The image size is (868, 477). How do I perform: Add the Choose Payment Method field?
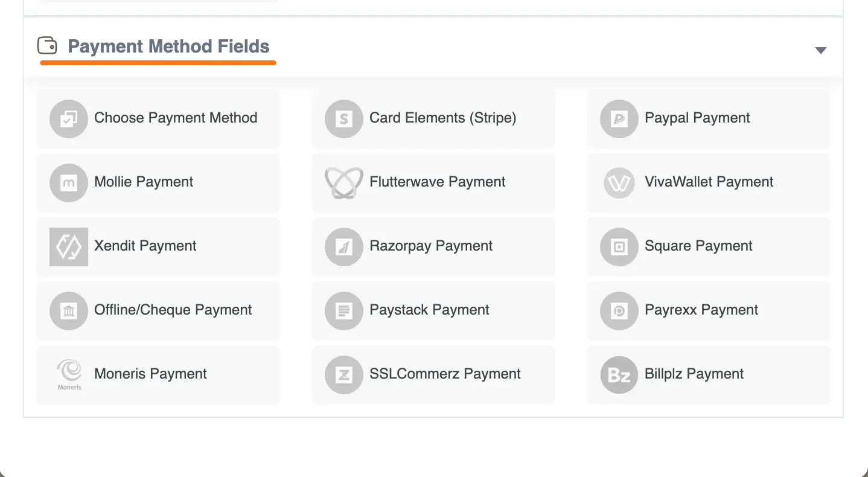point(158,118)
